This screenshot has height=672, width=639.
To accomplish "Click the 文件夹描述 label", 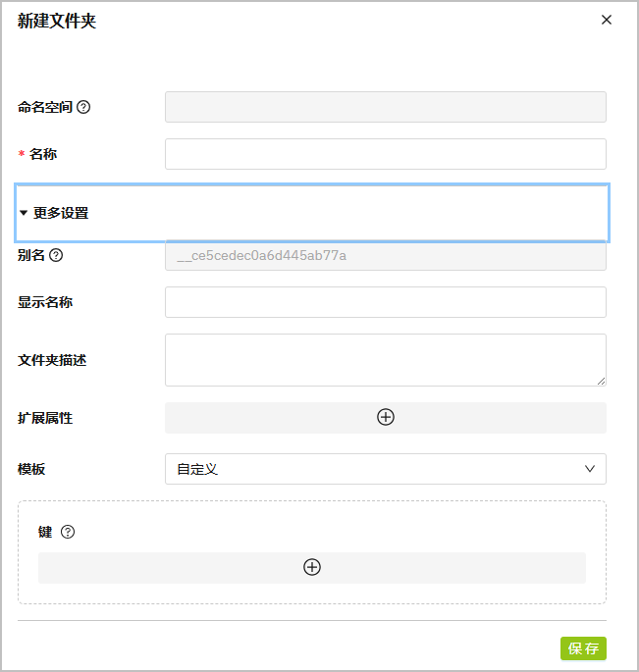I will coord(52,360).
